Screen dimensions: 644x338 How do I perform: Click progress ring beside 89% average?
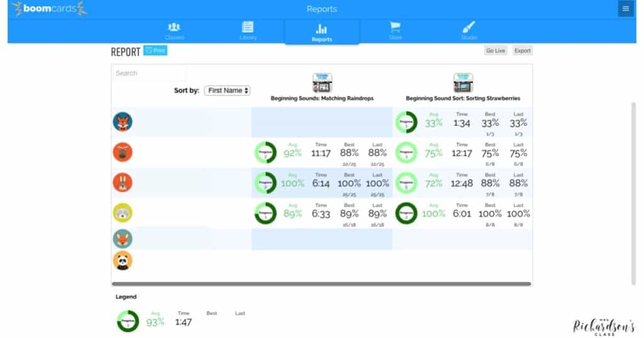coord(265,213)
